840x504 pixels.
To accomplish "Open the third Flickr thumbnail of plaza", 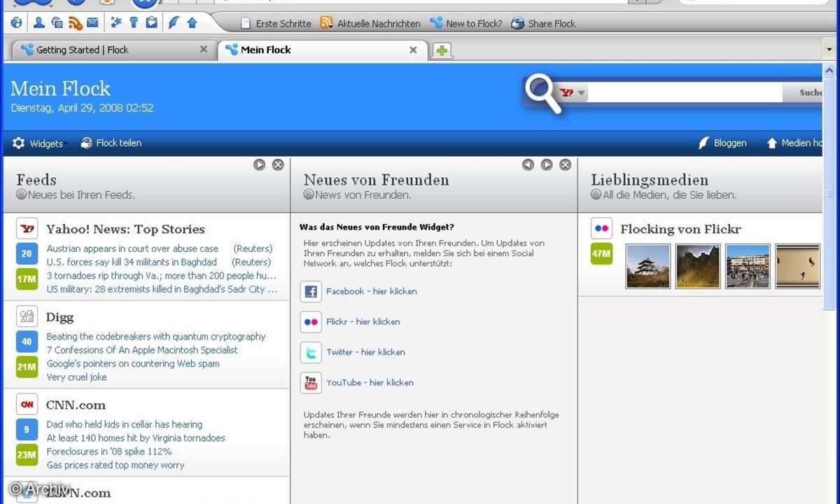I will pyautogui.click(x=748, y=266).
